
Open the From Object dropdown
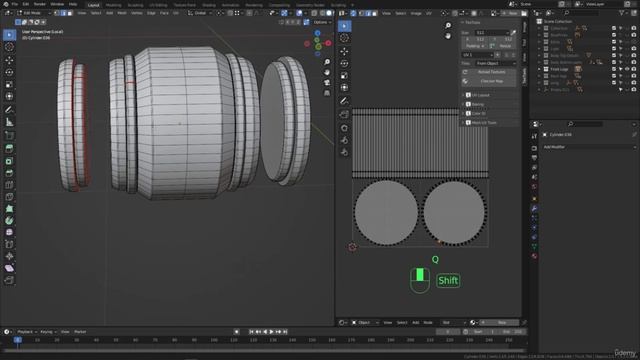tap(496, 63)
